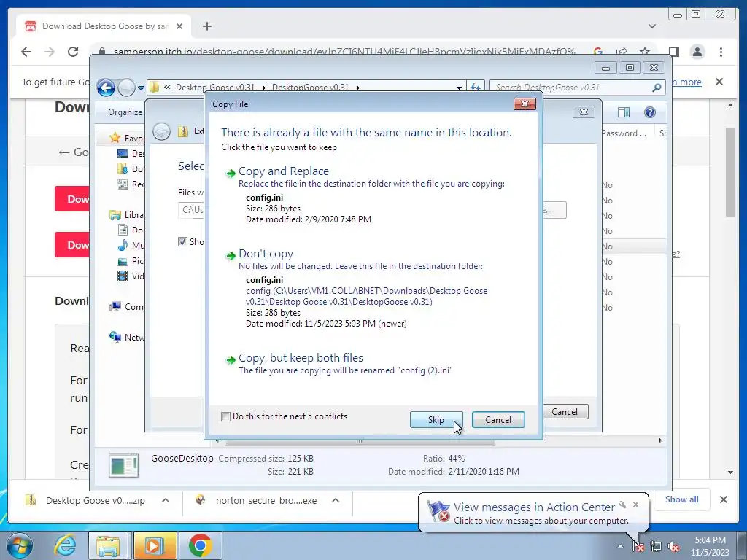
Task: Select Libraries in Explorer sidebar
Action: 127,215
